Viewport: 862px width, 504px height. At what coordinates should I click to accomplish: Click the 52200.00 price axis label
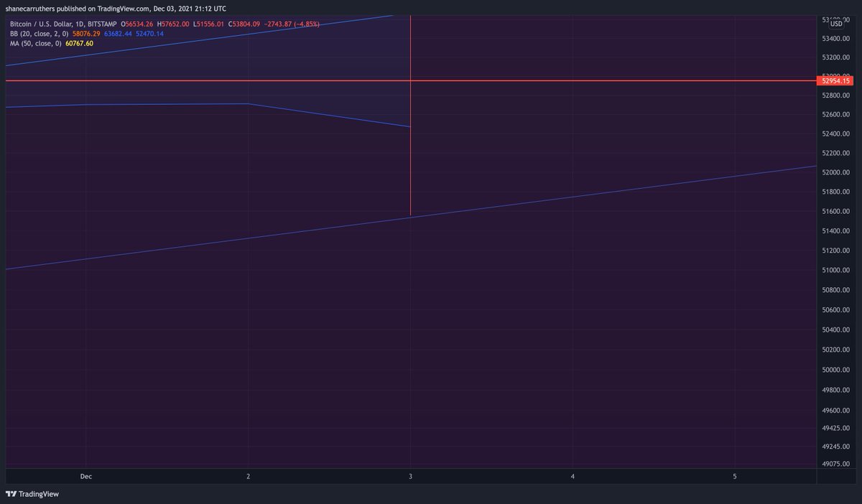coord(836,153)
